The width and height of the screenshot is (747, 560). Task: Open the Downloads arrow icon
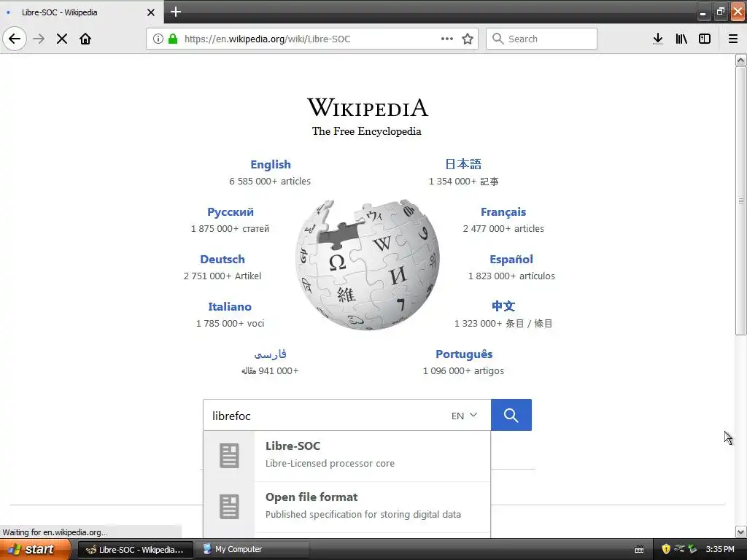[658, 39]
